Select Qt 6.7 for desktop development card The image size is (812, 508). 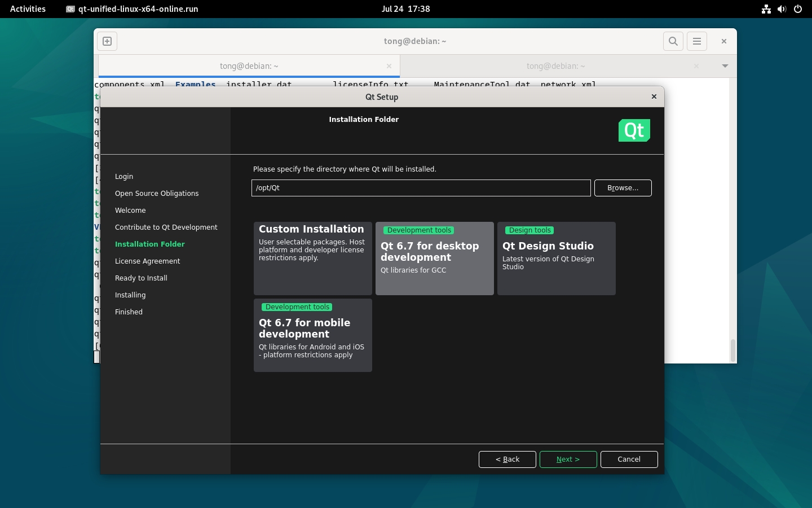[x=435, y=259]
